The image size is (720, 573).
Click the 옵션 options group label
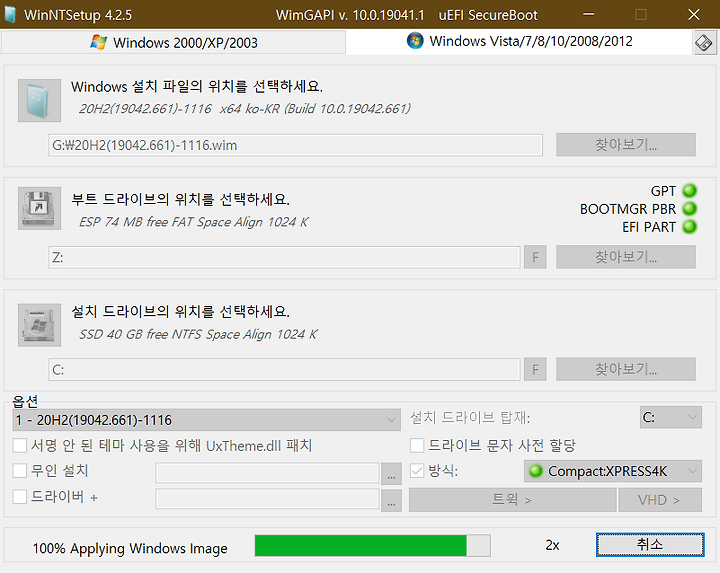[25, 402]
